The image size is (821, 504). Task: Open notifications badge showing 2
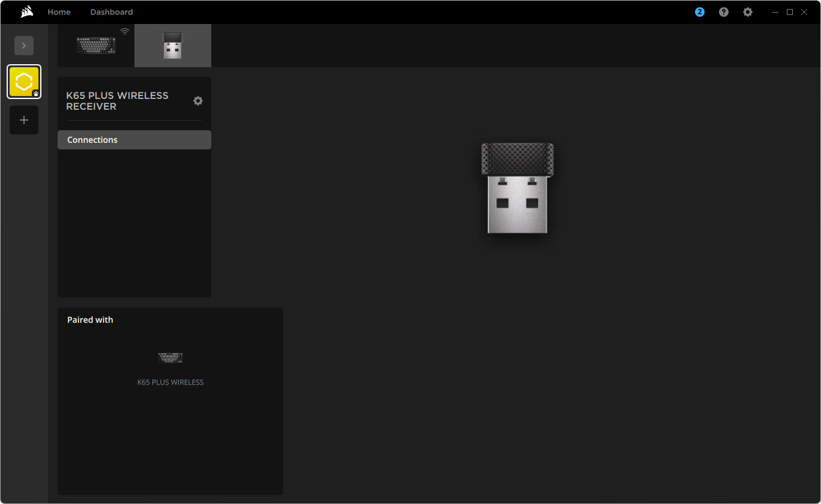point(700,12)
